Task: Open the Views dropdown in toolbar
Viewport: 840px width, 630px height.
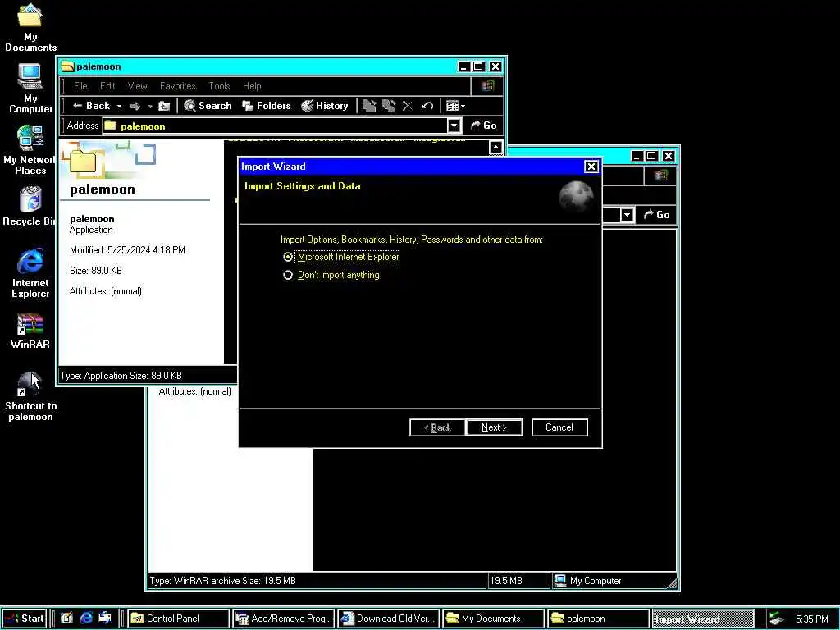Action: click(x=455, y=106)
